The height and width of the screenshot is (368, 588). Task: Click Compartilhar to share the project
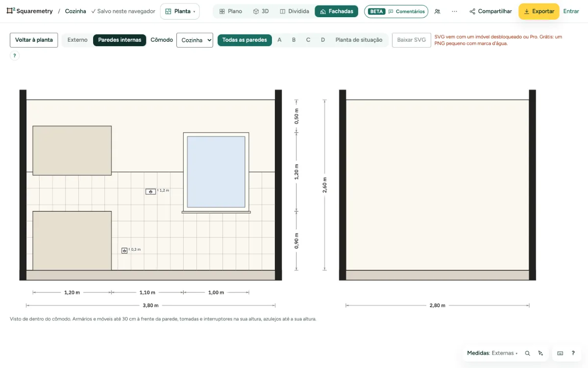(490, 11)
